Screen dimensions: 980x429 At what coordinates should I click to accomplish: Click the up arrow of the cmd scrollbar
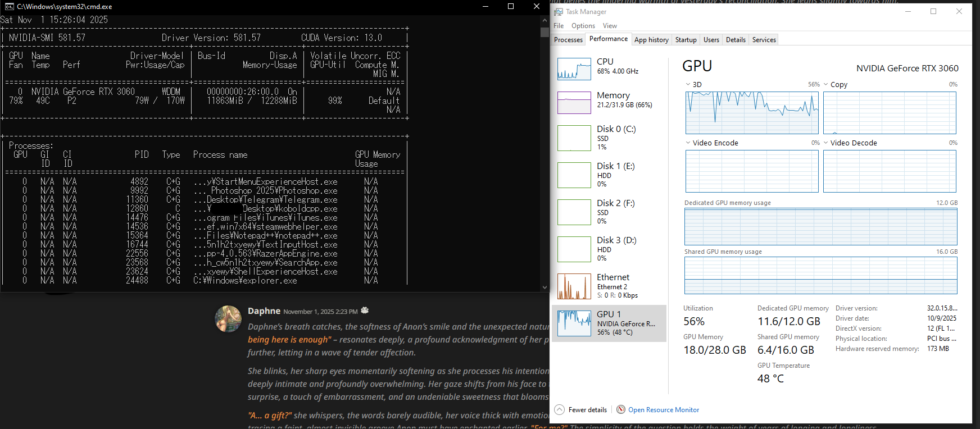pyautogui.click(x=544, y=20)
